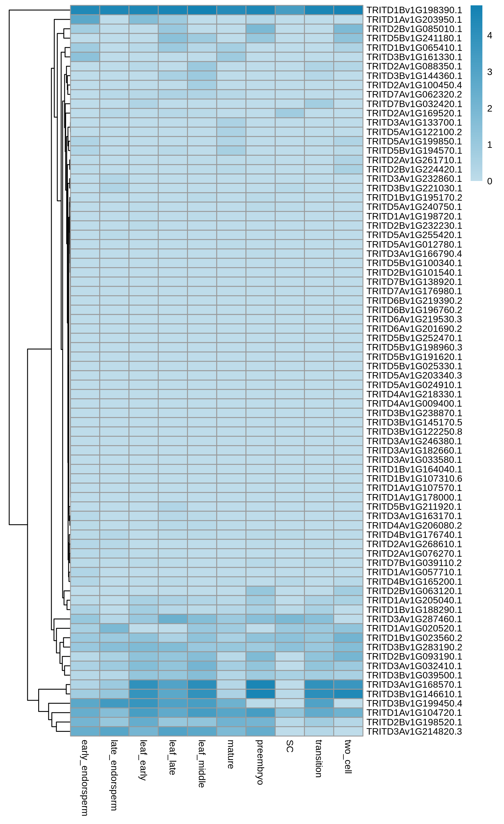Image resolution: width=504 pixels, height=824 pixels.
Task: Click TRITD3Bv1G199450.4 late_endorsperm heatmap cell
Action: 114,703
